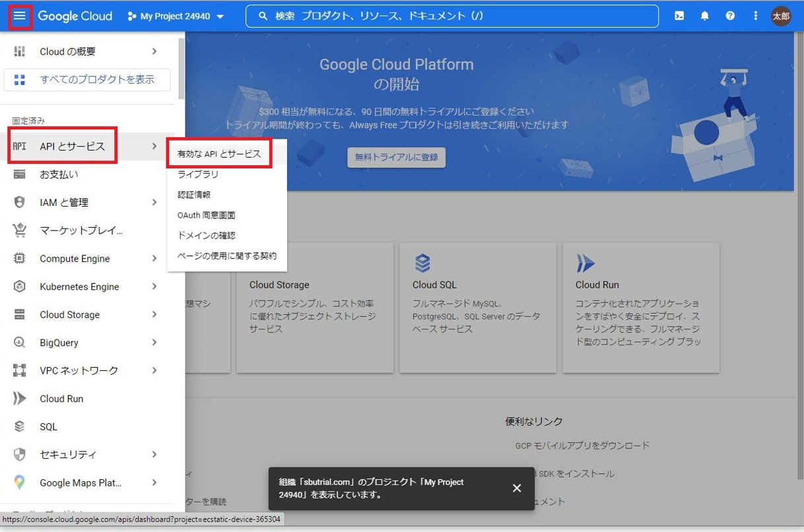The width and height of the screenshot is (804, 532).
Task: Open Cloud Shell terminal icon
Action: tap(679, 16)
